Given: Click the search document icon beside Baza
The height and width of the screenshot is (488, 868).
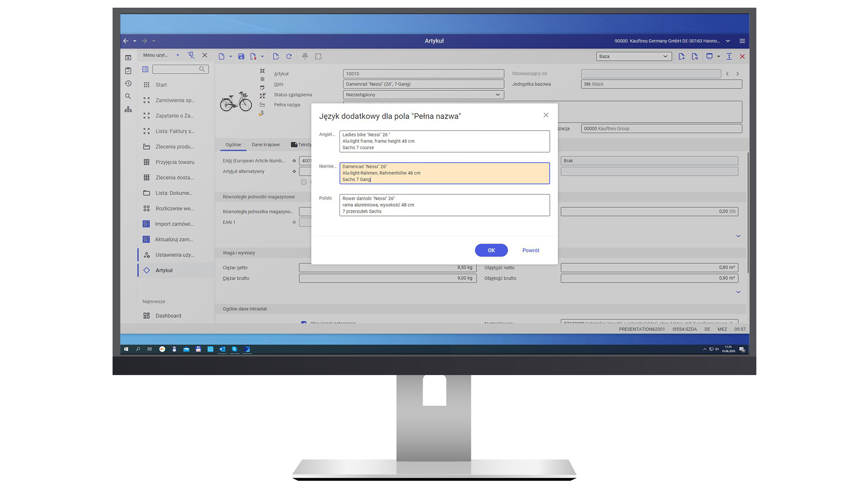Looking at the screenshot, I should coord(695,56).
